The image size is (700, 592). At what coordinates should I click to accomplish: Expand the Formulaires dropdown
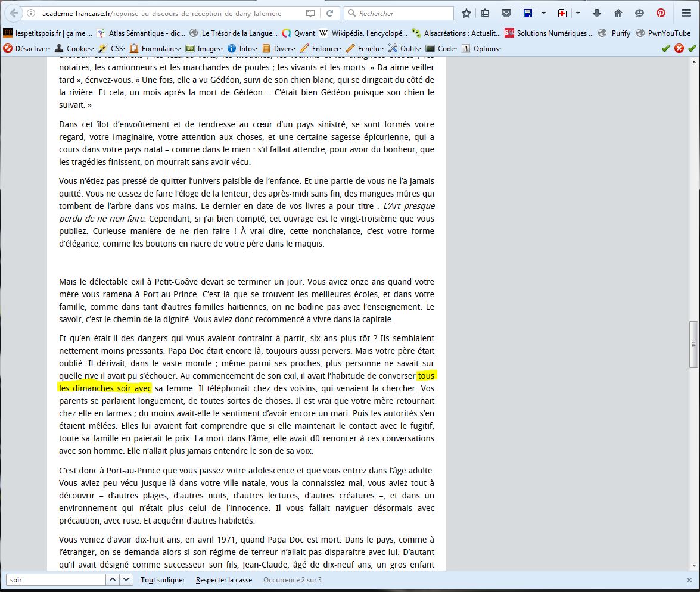point(157,48)
